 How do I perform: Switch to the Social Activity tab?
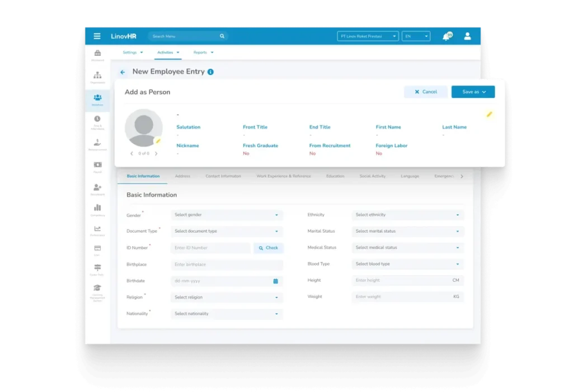pyautogui.click(x=372, y=176)
